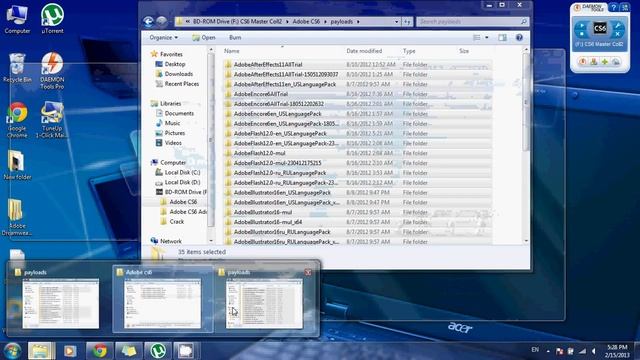640x360 pixels.
Task: Click the CS6 disc image in DAEMON gadget
Action: [600, 29]
